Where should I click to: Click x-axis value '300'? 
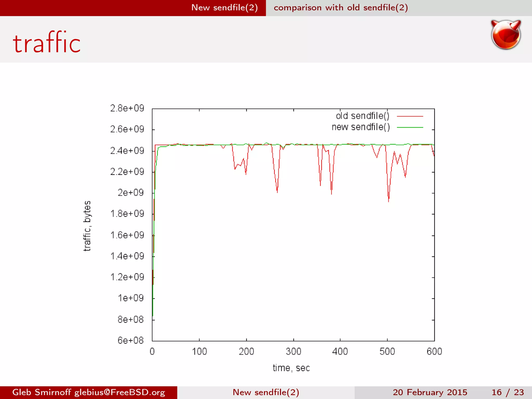click(294, 351)
